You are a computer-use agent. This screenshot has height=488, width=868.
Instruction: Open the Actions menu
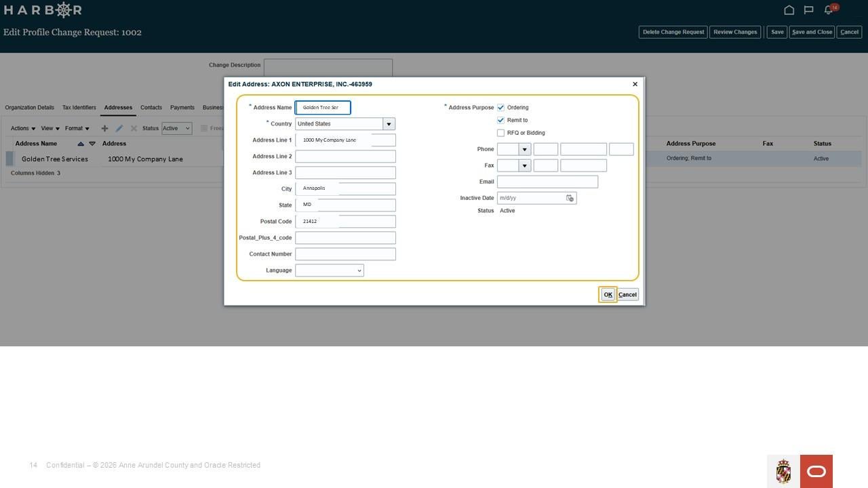[x=23, y=128]
